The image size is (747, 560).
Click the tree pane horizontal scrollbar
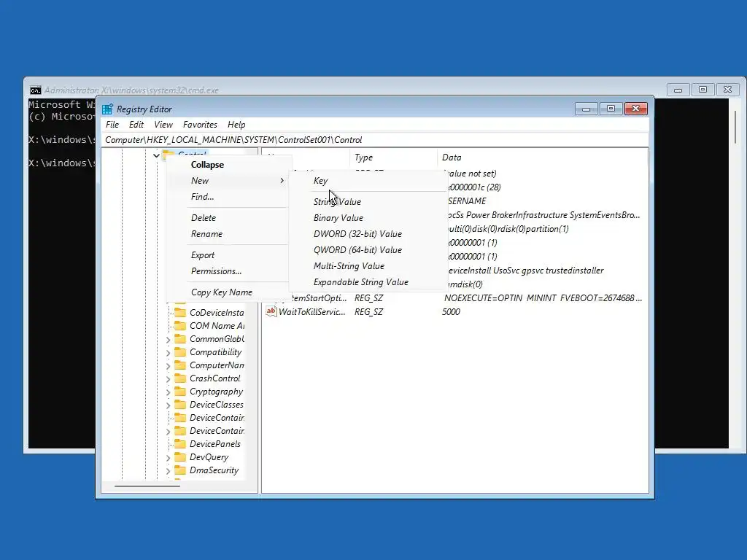[147, 486]
